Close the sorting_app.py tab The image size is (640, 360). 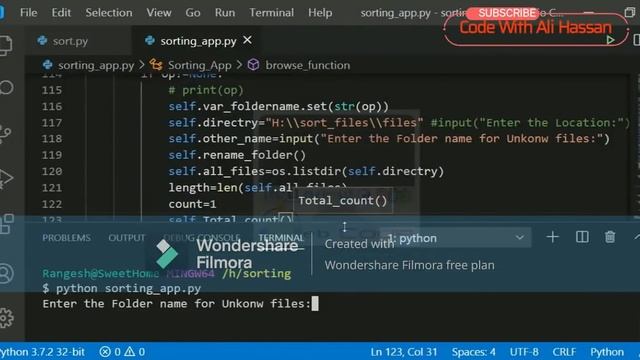(x=247, y=40)
